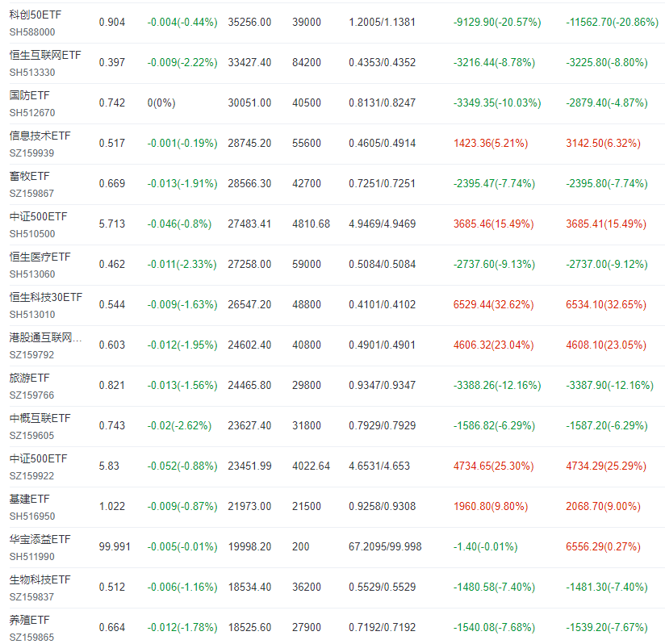Viewport: 665px width, 644px height.
Task: Open the 畜牧ETF fund name
Action: 29,176
